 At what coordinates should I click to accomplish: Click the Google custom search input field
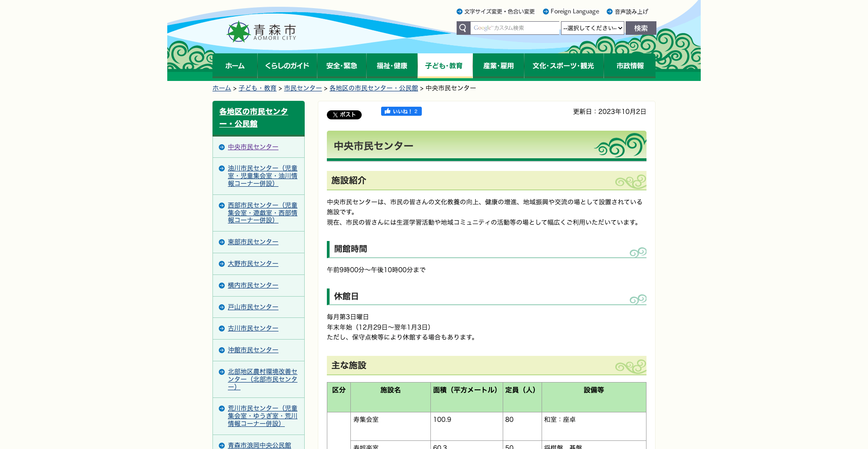[514, 28]
